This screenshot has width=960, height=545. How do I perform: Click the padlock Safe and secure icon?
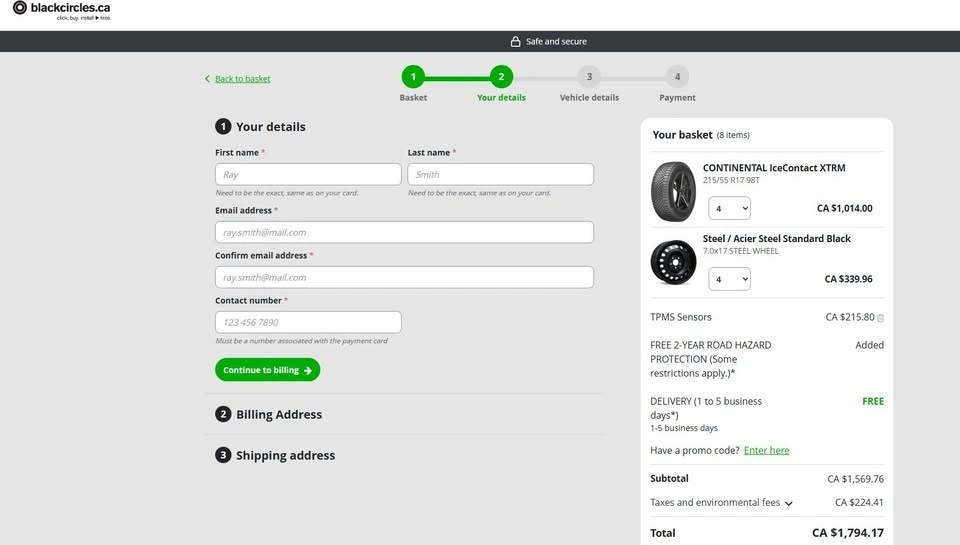pyautogui.click(x=516, y=42)
